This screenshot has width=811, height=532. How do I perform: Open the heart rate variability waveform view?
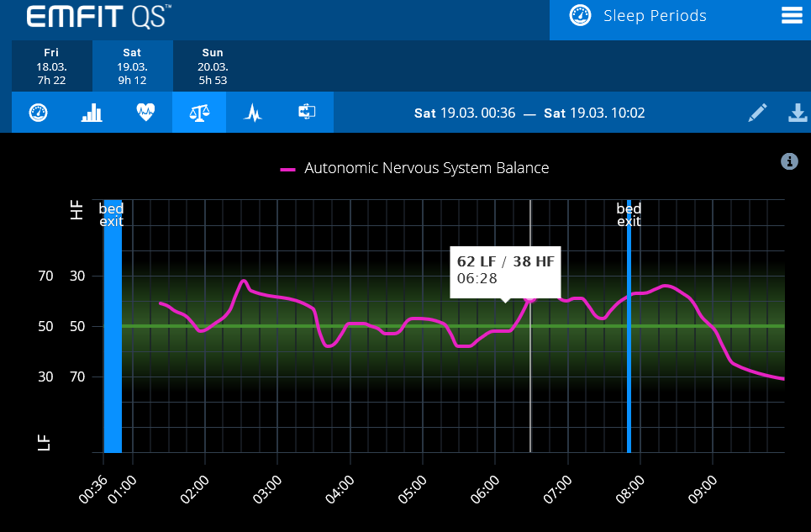pos(252,112)
